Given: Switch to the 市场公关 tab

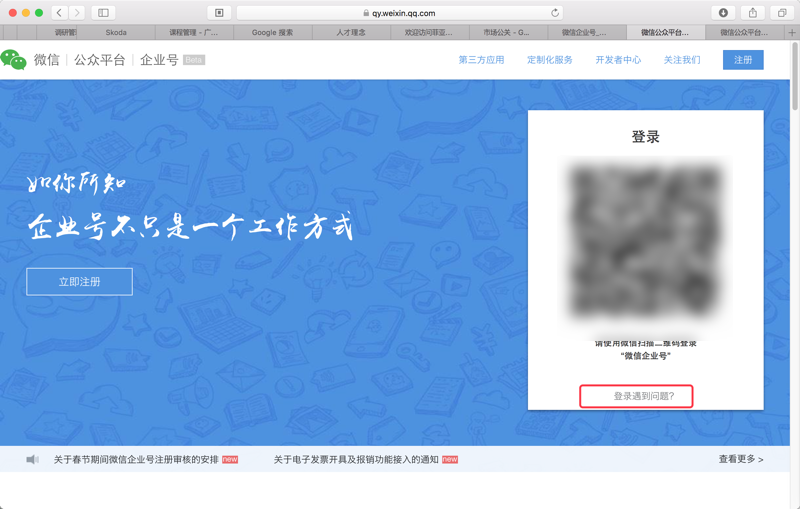Looking at the screenshot, I should [x=507, y=33].
